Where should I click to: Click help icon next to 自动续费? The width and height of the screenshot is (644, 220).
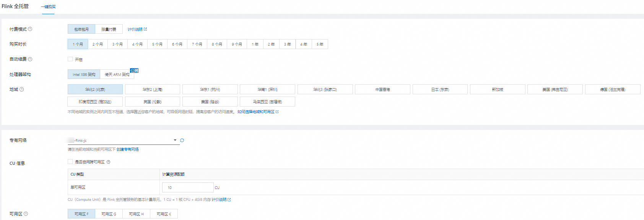30,59
